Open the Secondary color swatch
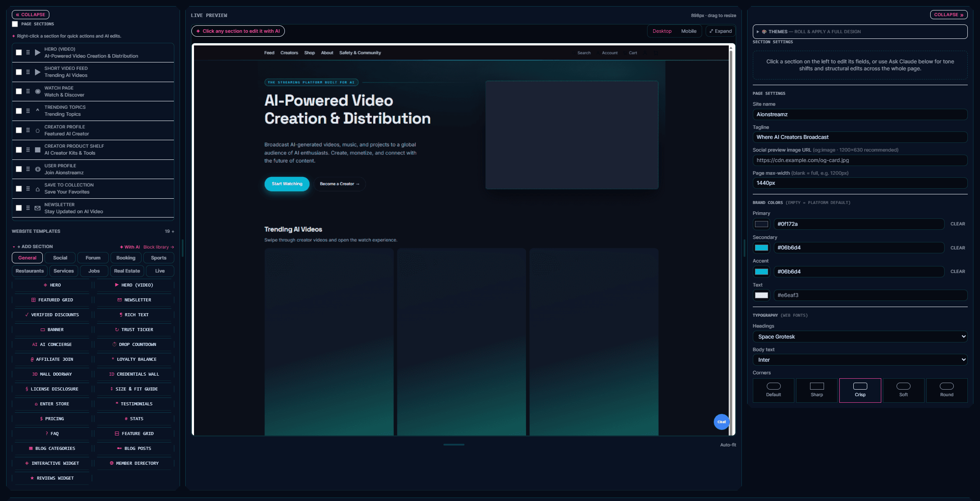980x501 pixels. tap(762, 248)
